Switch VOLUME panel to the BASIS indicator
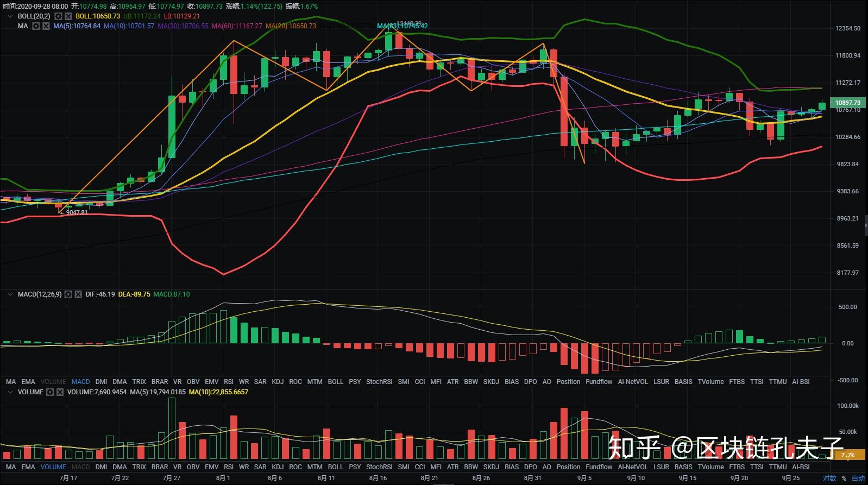The height and width of the screenshot is (485, 868). (683, 467)
